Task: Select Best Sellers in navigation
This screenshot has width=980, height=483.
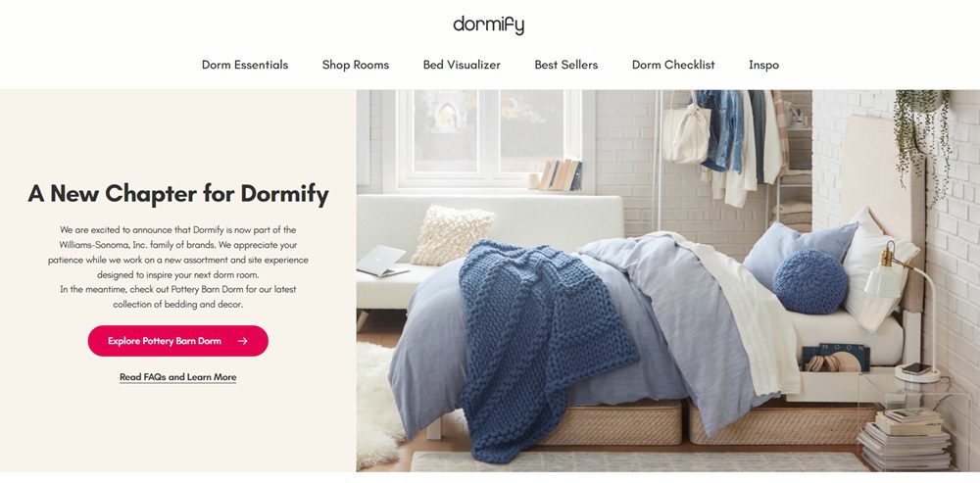Action: click(566, 65)
